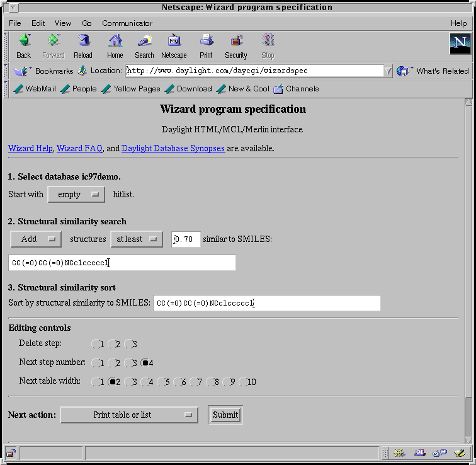Open the Bookmarks icon menu
476x465 pixels.
[20, 71]
